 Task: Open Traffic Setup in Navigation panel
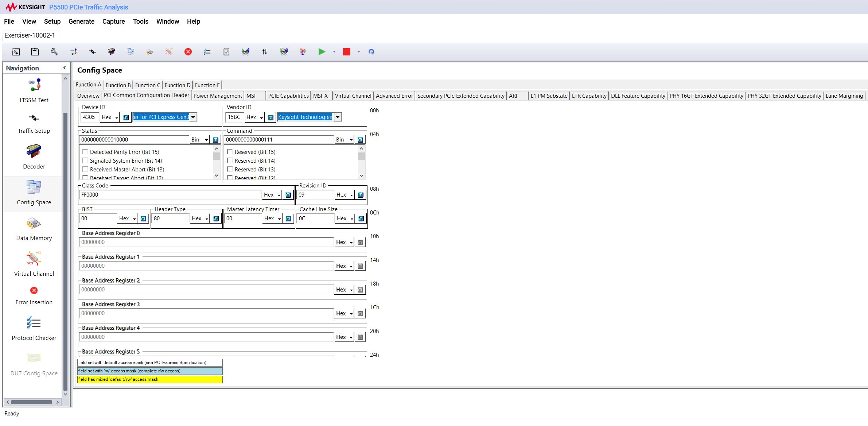[x=34, y=124]
